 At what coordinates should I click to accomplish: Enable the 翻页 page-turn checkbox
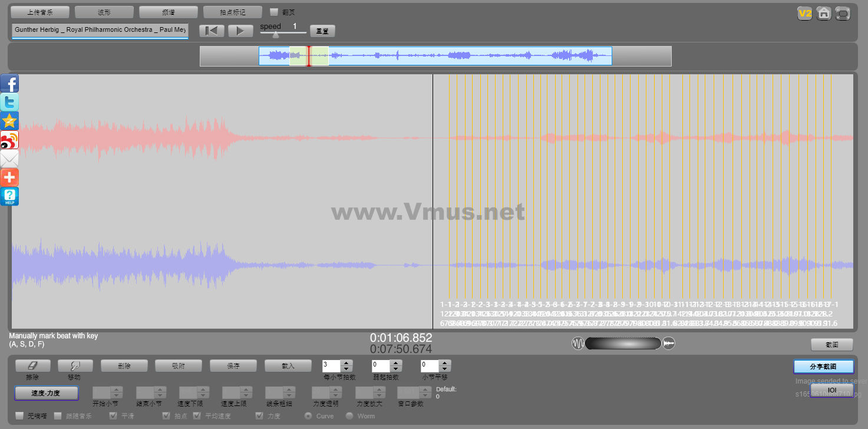click(x=273, y=12)
